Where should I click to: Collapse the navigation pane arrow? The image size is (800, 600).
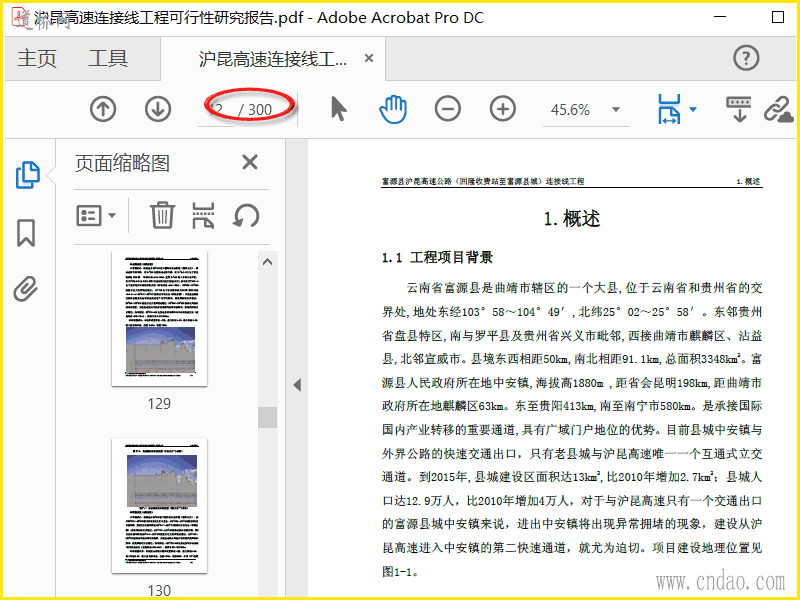[x=297, y=385]
